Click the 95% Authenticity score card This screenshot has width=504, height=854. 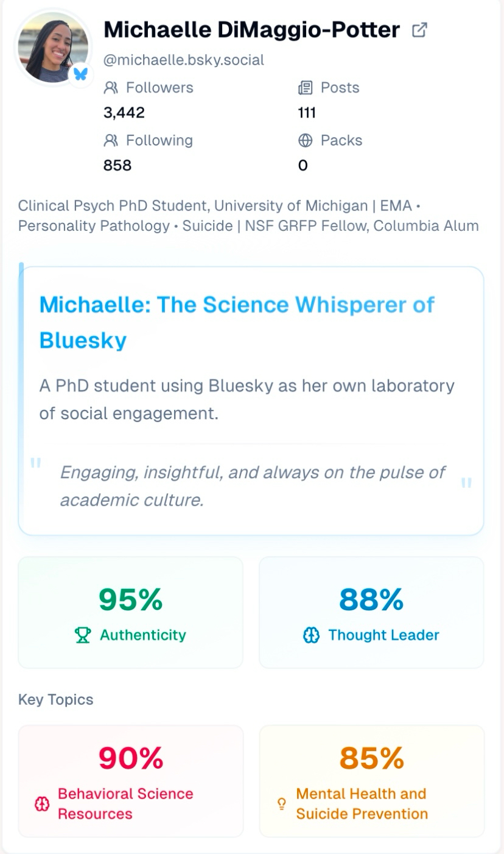point(130,612)
